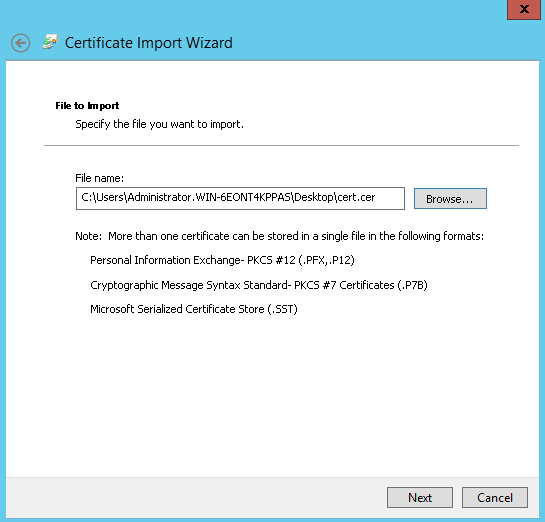
Task: Select the File to Import heading
Action: point(87,106)
